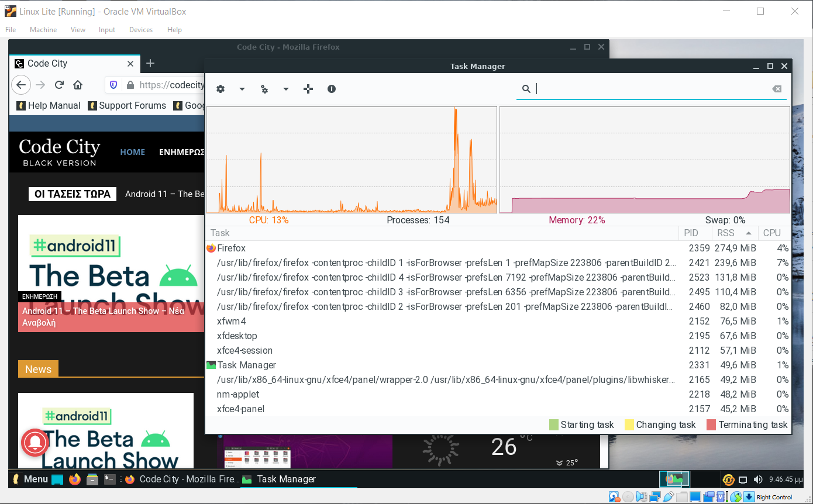The width and height of the screenshot is (813, 504).
Task: Select the nm-applet process row
Action: pyautogui.click(x=498, y=394)
